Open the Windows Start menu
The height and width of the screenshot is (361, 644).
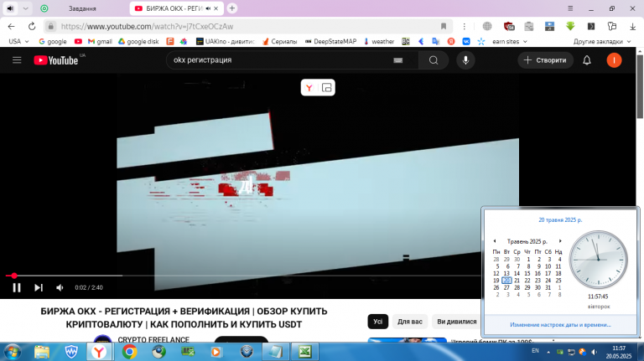(x=13, y=352)
